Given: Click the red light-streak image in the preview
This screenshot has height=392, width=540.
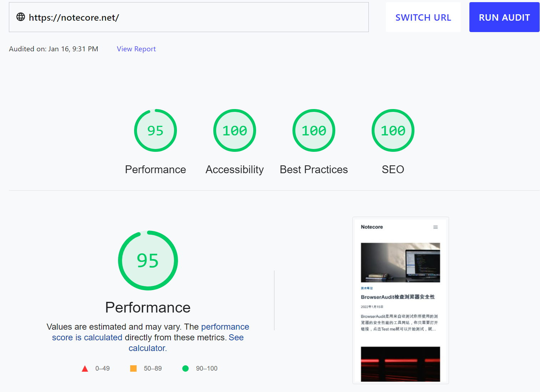Looking at the screenshot, I should coord(400,364).
